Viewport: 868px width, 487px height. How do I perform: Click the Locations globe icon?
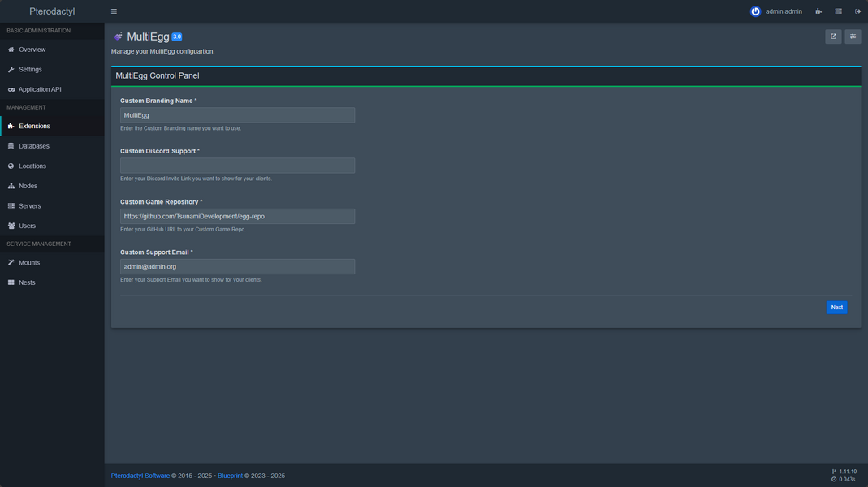point(11,166)
